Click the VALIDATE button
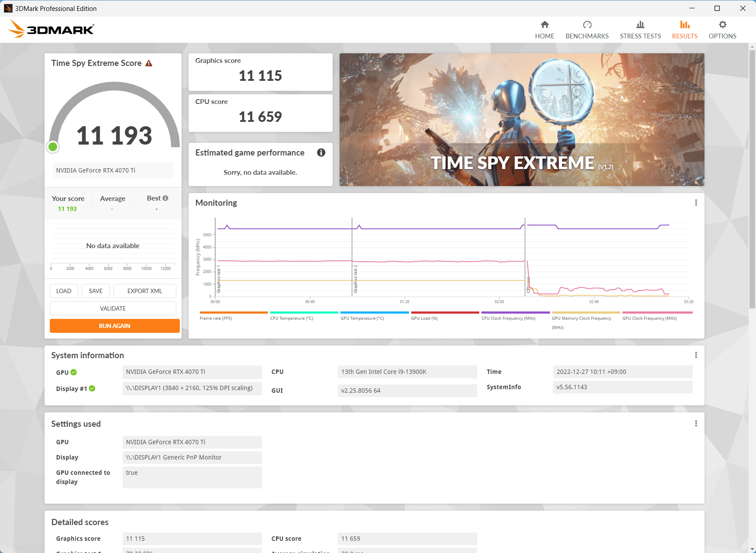Viewport: 756px width, 553px height. pyautogui.click(x=113, y=308)
